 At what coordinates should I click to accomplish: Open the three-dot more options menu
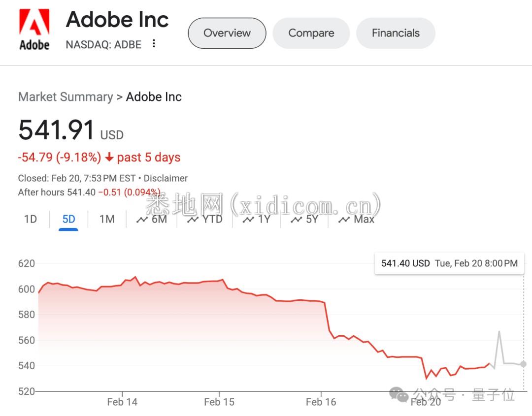(x=154, y=44)
